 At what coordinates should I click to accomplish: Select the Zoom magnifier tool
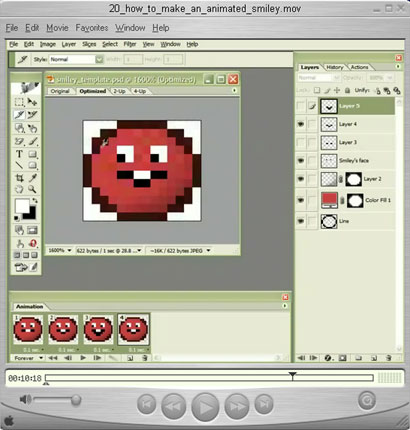(32, 189)
